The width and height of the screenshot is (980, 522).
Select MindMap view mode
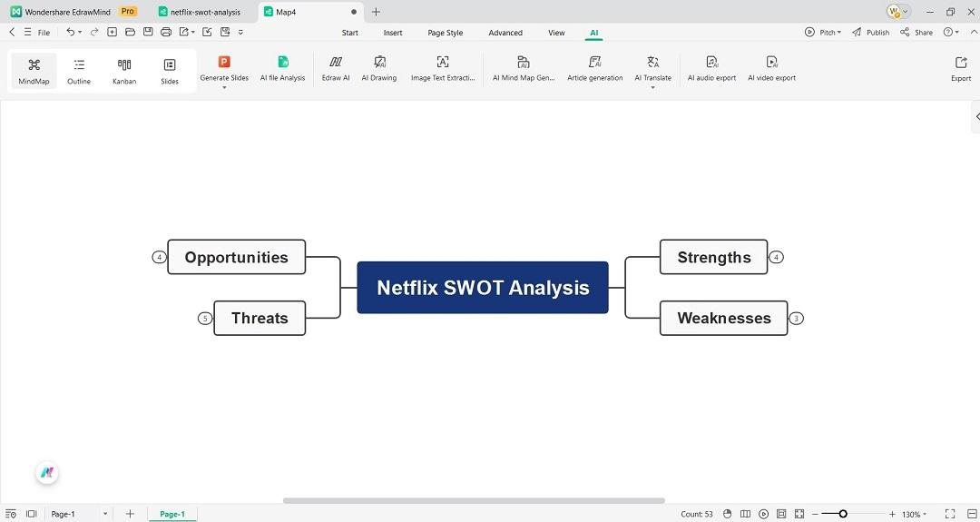click(x=34, y=72)
